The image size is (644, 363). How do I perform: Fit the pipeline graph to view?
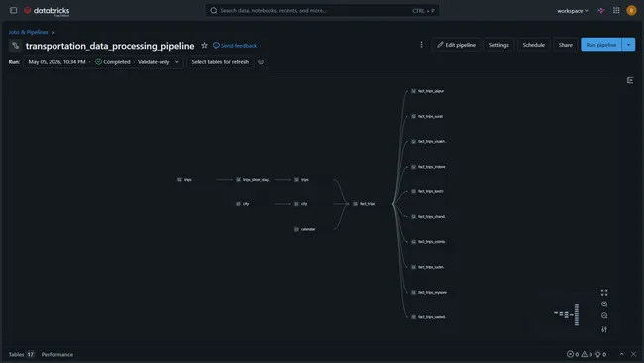coord(604,293)
